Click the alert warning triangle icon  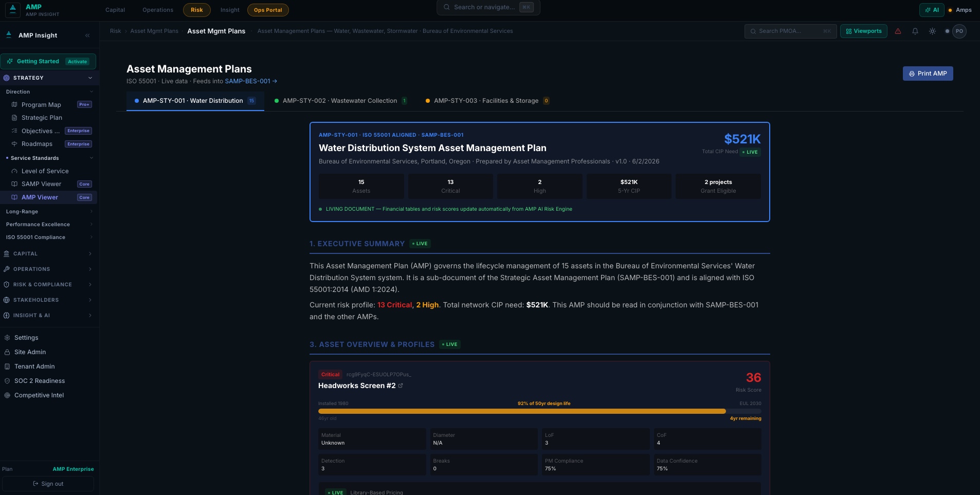pyautogui.click(x=898, y=31)
